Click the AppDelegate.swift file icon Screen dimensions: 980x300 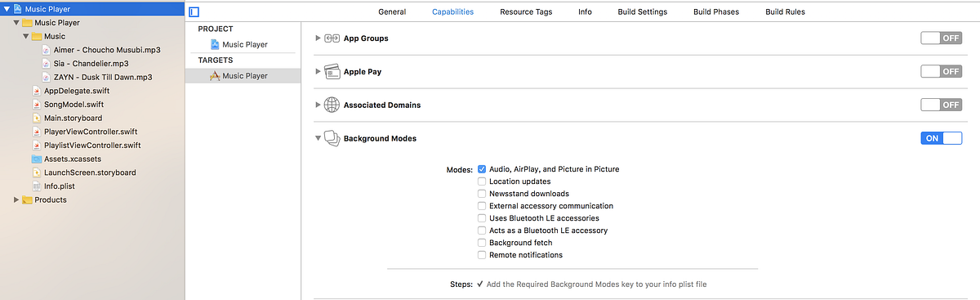pyautogui.click(x=37, y=91)
